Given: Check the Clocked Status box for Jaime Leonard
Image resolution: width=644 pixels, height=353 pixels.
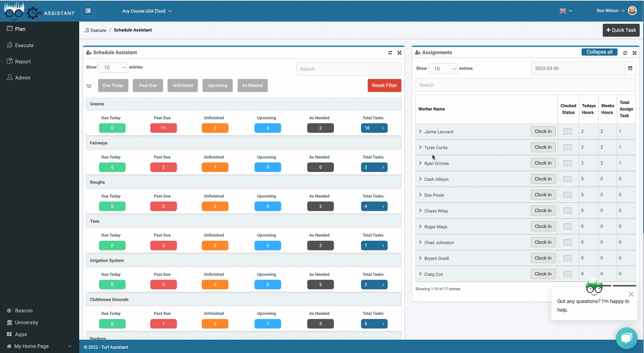Looking at the screenshot, I should point(567,131).
